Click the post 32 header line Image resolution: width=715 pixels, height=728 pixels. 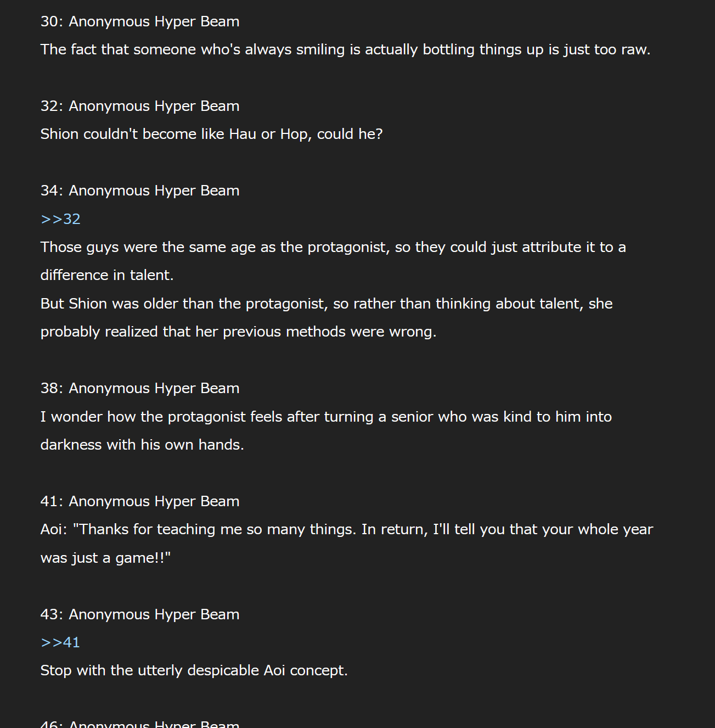(140, 106)
